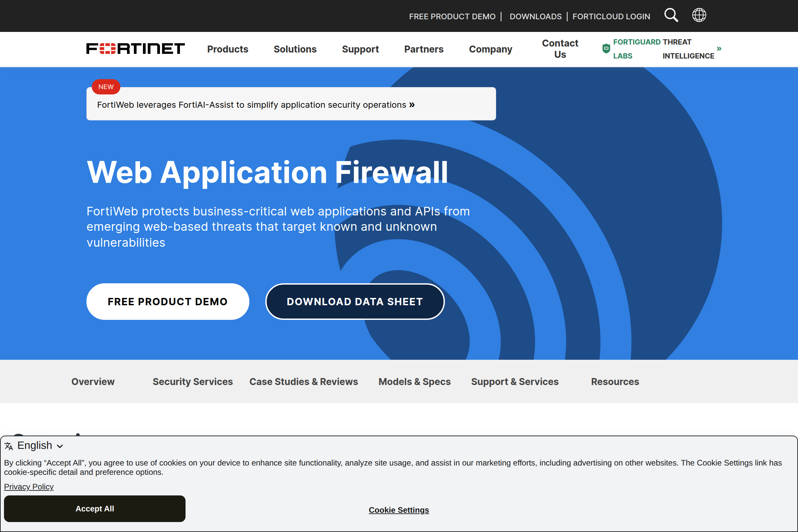
Task: Open the DOWNLOADS link
Action: tap(535, 16)
